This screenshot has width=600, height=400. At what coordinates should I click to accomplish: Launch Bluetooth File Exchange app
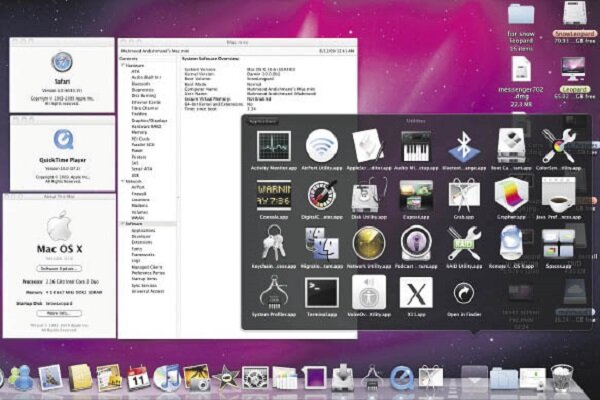(x=464, y=146)
